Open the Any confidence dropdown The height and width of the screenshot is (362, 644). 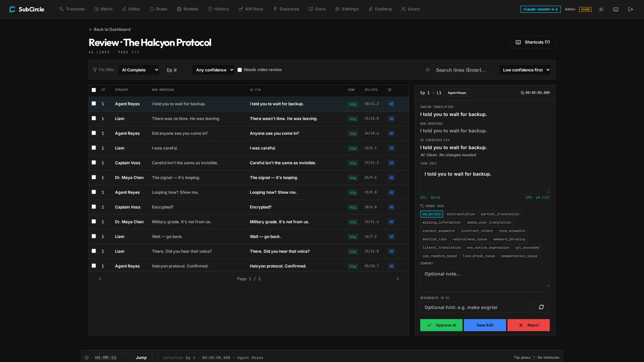point(213,70)
